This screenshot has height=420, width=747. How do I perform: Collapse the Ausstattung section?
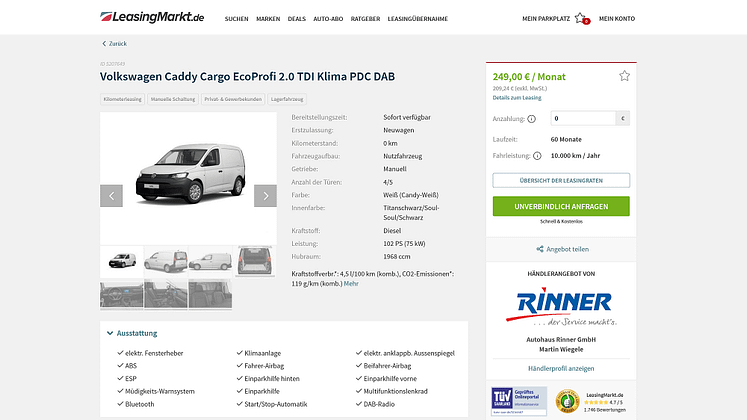[132, 333]
